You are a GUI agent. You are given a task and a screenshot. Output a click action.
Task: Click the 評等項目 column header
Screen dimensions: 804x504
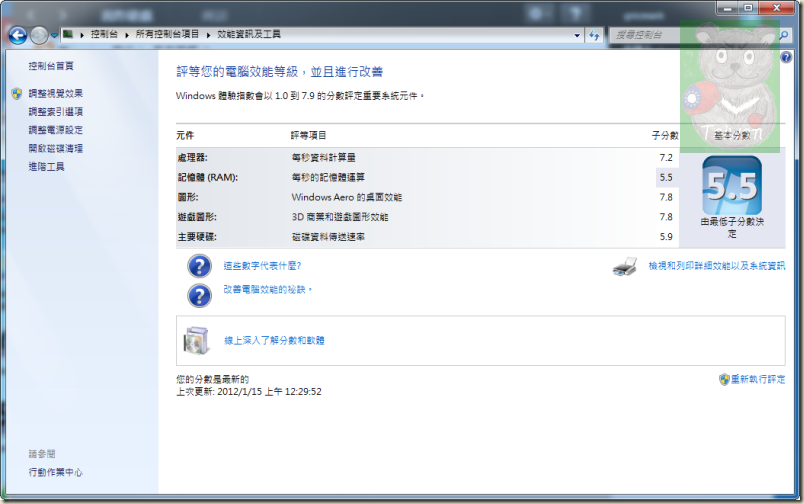(x=308, y=135)
